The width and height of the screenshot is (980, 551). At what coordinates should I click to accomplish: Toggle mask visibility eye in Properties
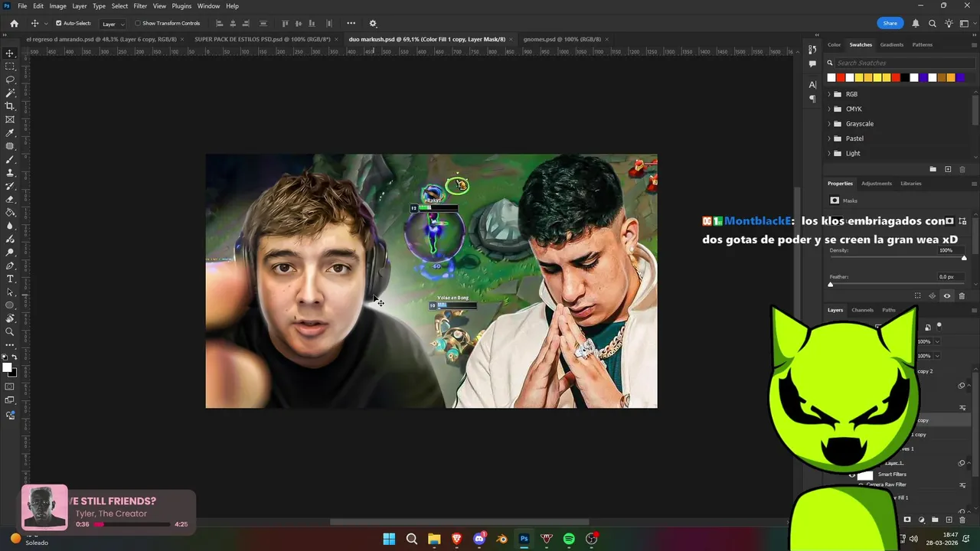click(x=947, y=296)
